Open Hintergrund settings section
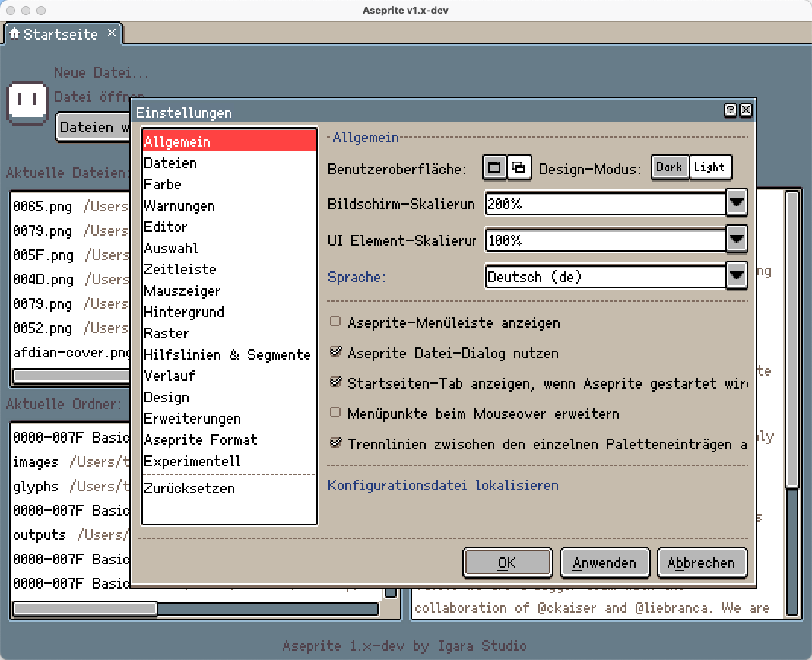 (230, 311)
